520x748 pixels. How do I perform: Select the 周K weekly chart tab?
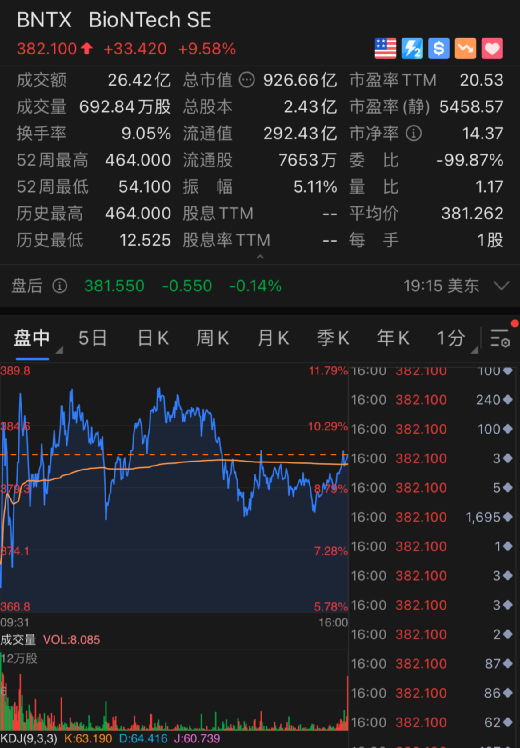click(213, 338)
